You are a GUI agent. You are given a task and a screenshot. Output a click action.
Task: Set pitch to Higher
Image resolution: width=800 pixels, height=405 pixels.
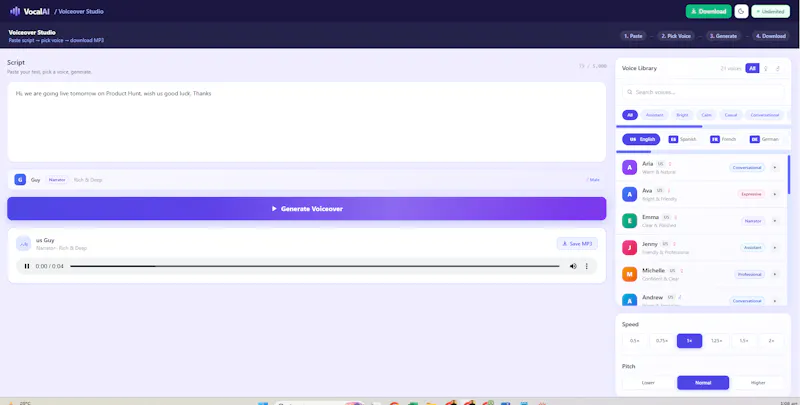pos(758,383)
